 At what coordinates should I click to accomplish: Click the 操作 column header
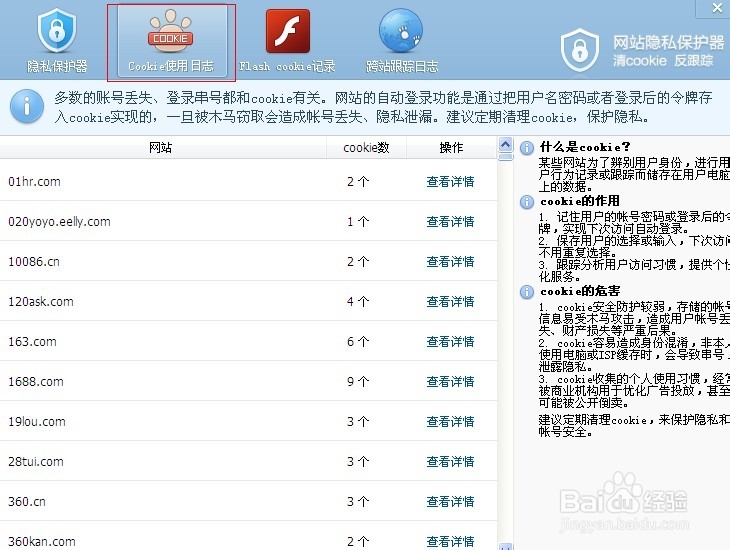click(452, 148)
